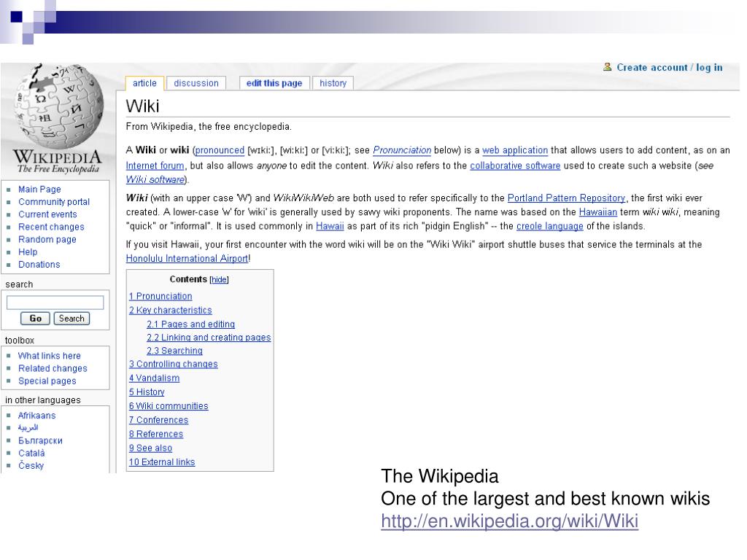Open the web application link
The height and width of the screenshot is (560, 747).
[515, 150]
